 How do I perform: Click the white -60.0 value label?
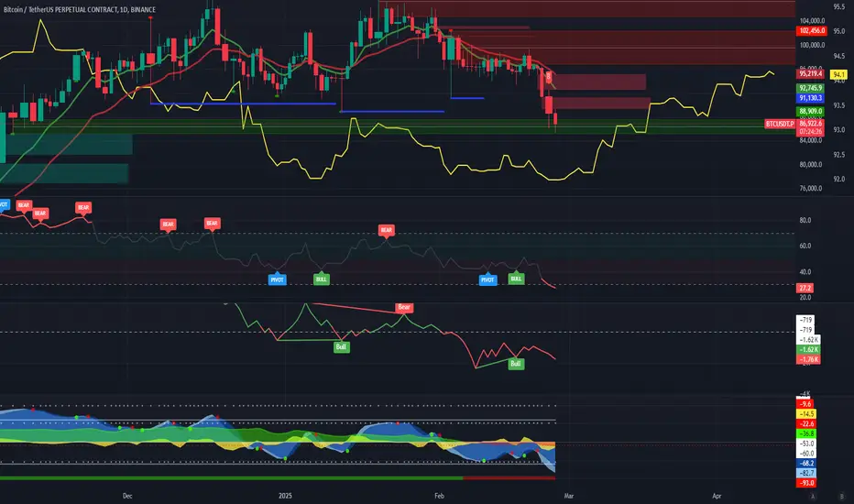point(806,454)
